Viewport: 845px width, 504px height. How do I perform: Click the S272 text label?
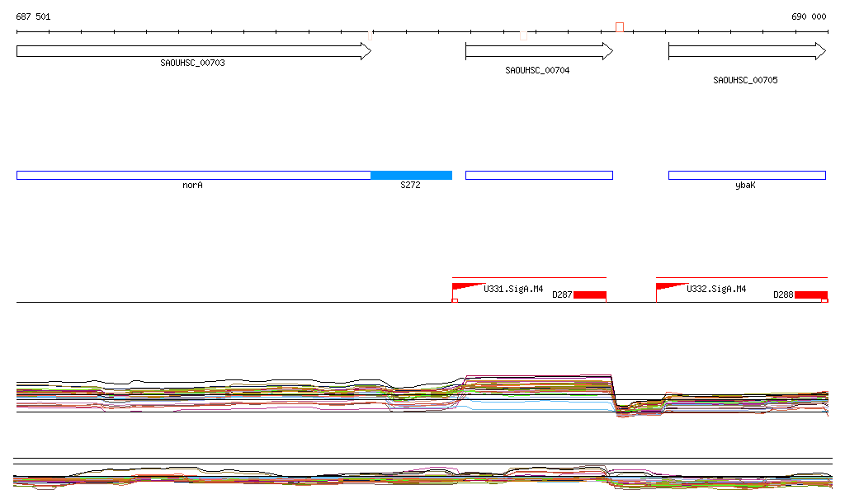click(x=410, y=186)
